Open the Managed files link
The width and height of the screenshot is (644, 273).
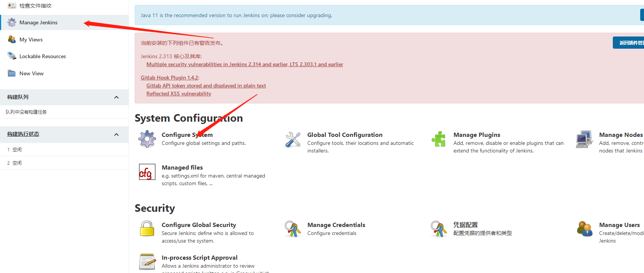(182, 167)
